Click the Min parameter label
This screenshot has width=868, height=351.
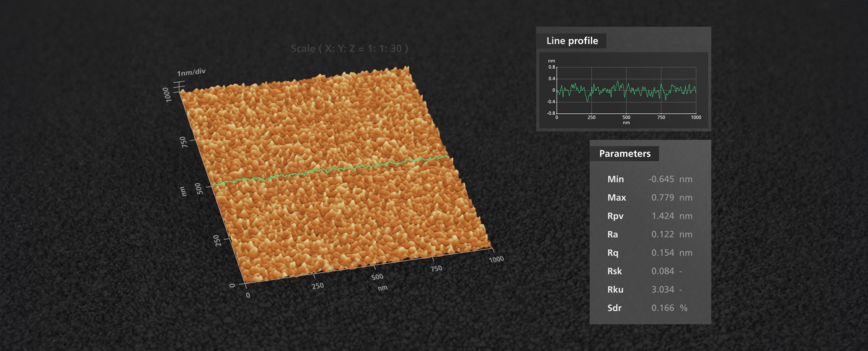pyautogui.click(x=615, y=179)
